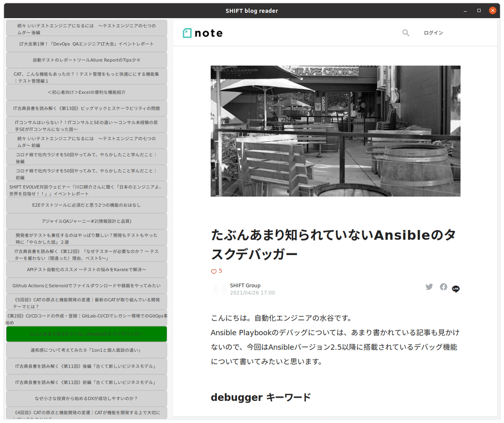Open IT古典良書 第13回 ビッグマック article

[x=87, y=108]
